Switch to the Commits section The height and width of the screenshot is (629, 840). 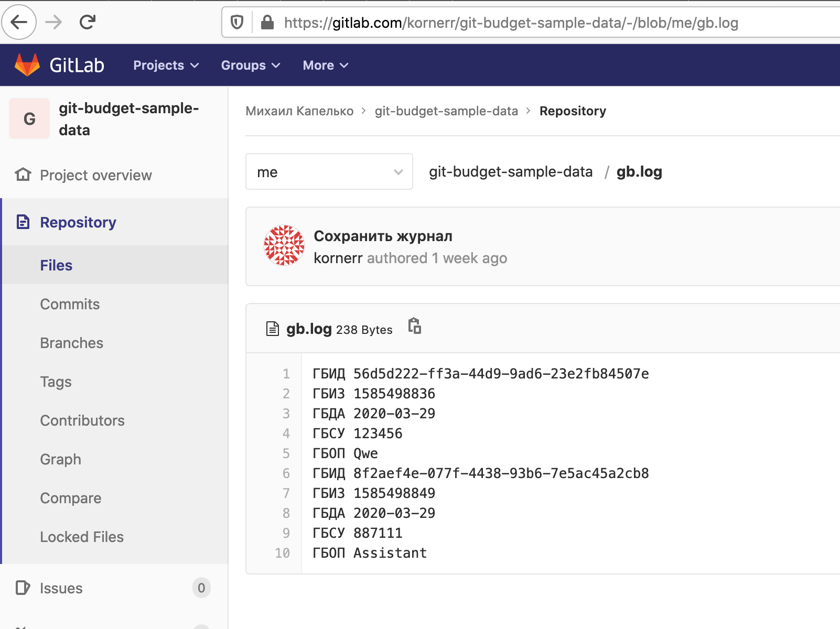70,304
